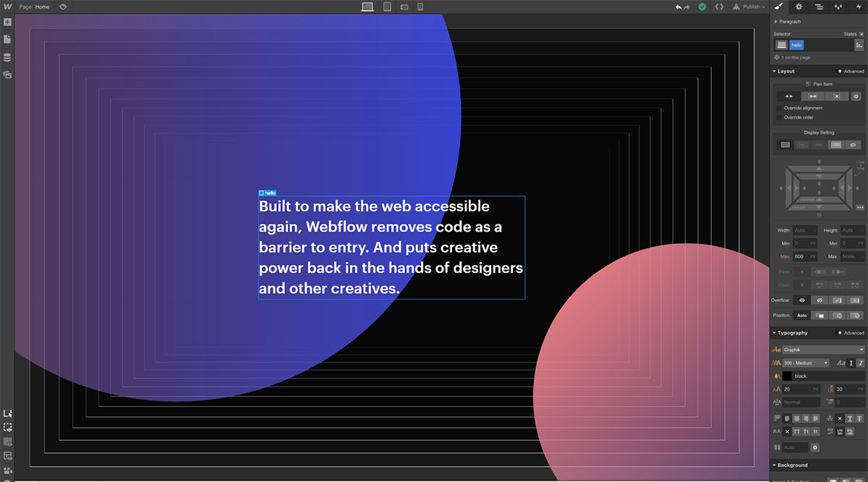Click the line height 30 field

[x=849, y=389]
